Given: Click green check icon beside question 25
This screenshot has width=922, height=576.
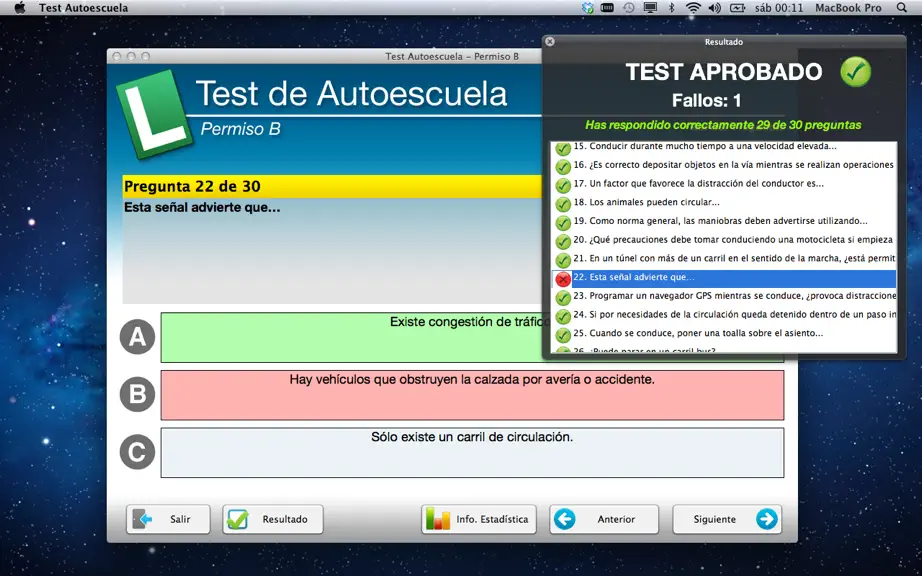Looking at the screenshot, I should pyautogui.click(x=563, y=335).
